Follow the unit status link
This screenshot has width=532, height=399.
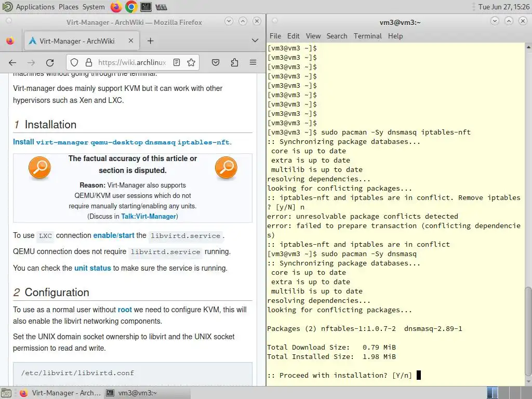[92, 268]
